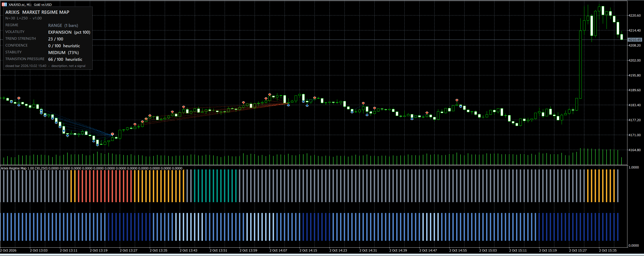Click the current price tag 4210.45
Viewport: 644px width, 256px height.
634,40
